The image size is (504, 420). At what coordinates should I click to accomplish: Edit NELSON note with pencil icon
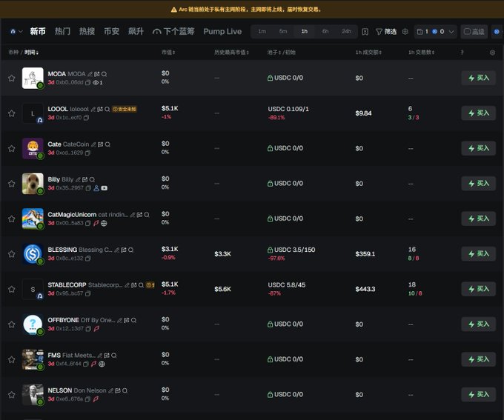(x=110, y=391)
